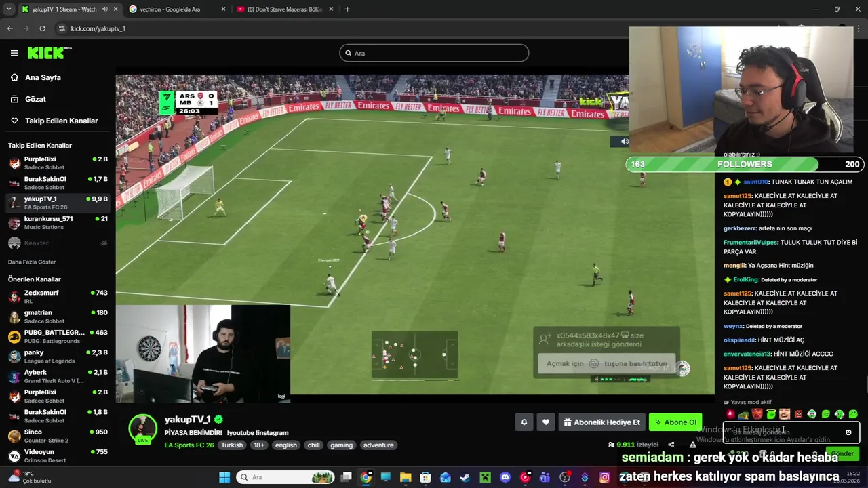
Task: Open the EA Sports FC 26 category link
Action: pos(189,445)
